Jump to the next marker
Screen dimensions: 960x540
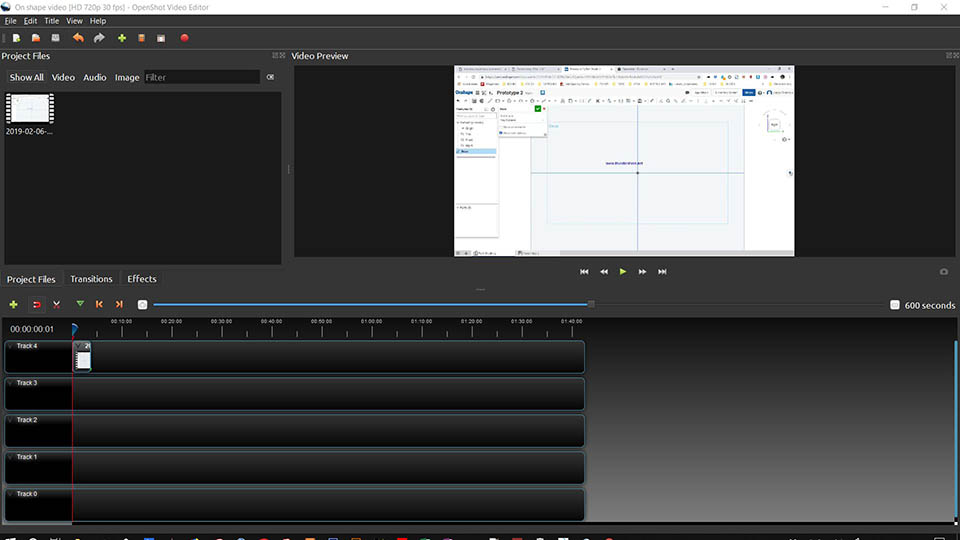coord(119,304)
